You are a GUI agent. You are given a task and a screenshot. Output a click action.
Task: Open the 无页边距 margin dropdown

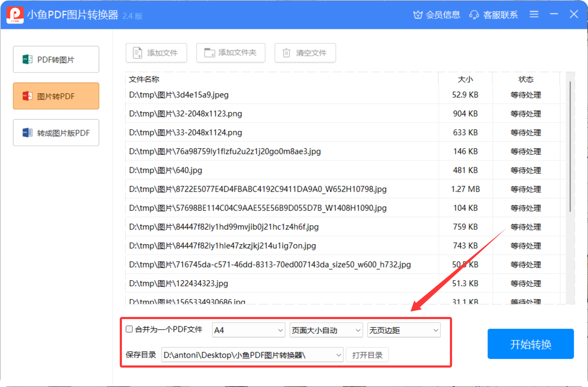coord(404,330)
